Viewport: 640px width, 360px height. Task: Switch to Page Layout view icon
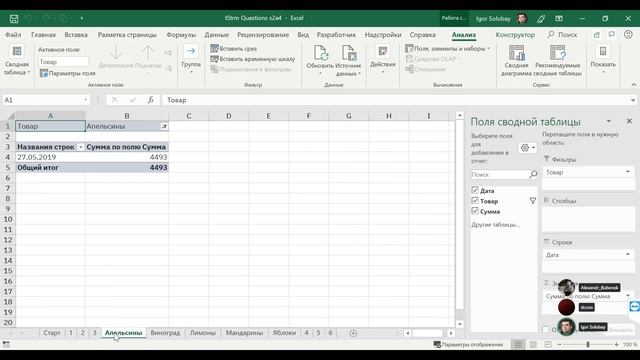tap(533, 345)
